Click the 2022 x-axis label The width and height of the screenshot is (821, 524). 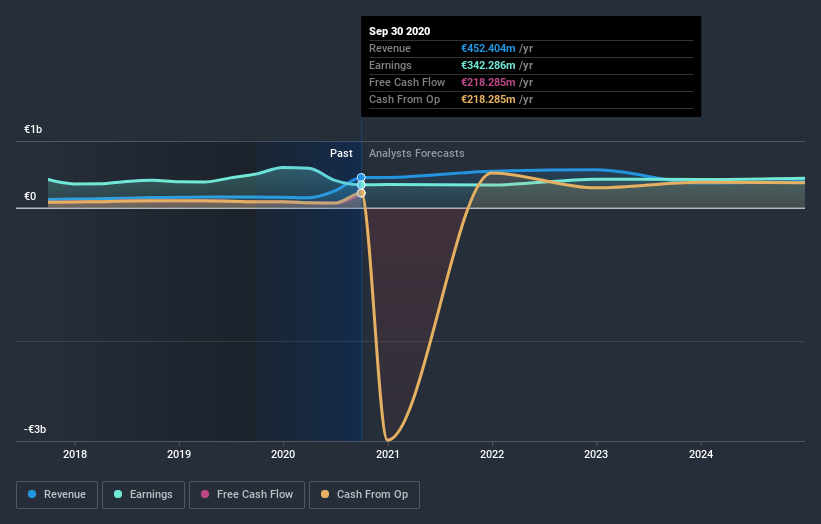[x=492, y=454]
